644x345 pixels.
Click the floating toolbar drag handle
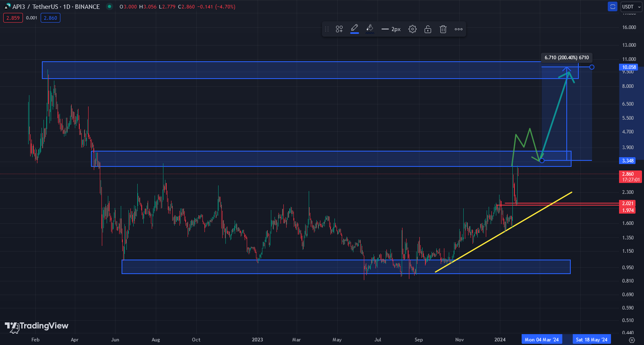(x=327, y=29)
